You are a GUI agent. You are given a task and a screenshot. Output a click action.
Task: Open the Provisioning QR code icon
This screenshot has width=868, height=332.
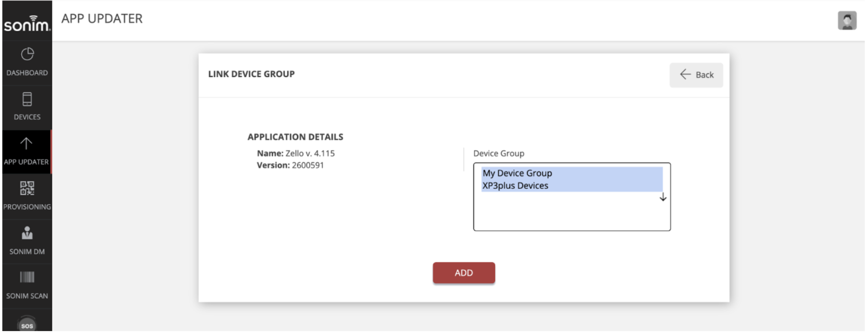[27, 188]
